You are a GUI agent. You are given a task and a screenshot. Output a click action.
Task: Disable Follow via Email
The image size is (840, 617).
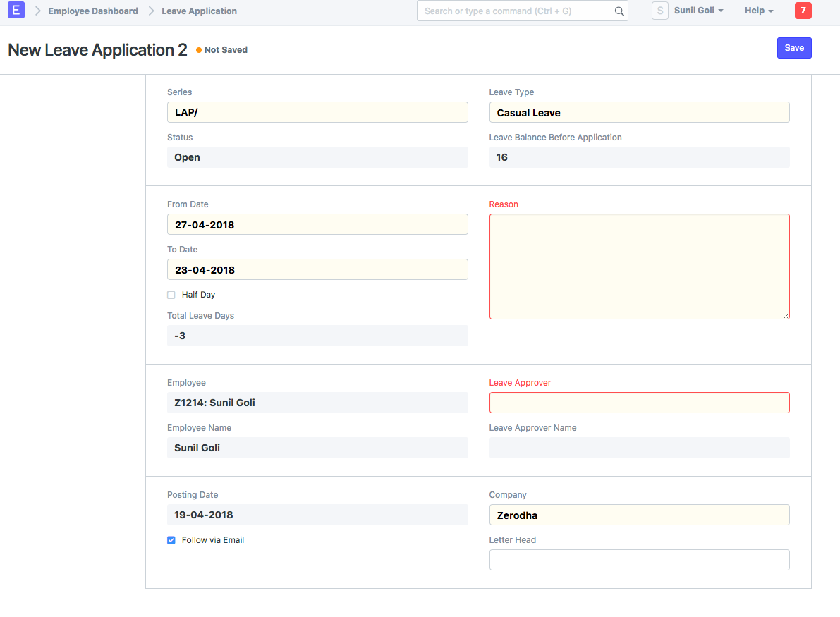[x=171, y=539]
